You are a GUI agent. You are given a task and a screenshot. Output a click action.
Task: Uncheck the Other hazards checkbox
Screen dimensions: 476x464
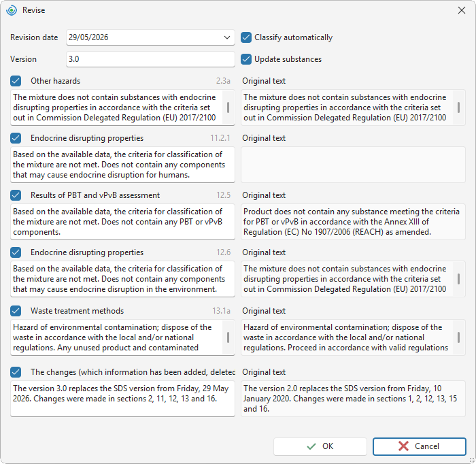point(16,81)
